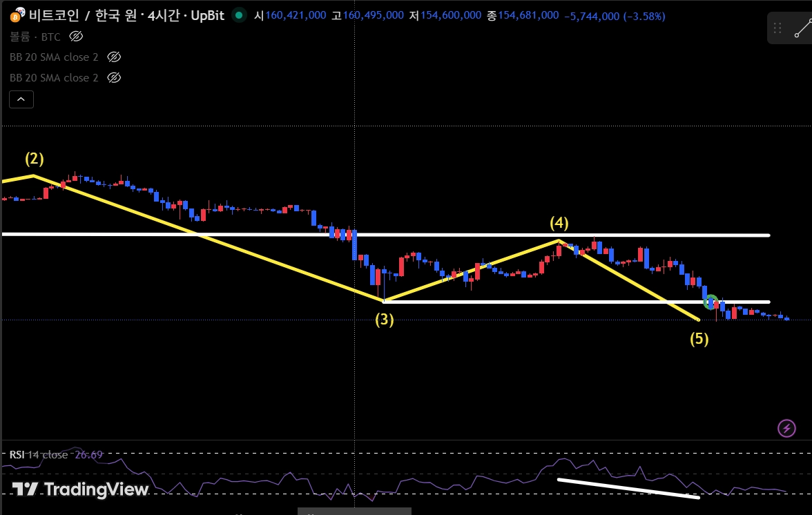This screenshot has width=812, height=515.
Task: Click the green market status dot
Action: [239, 15]
